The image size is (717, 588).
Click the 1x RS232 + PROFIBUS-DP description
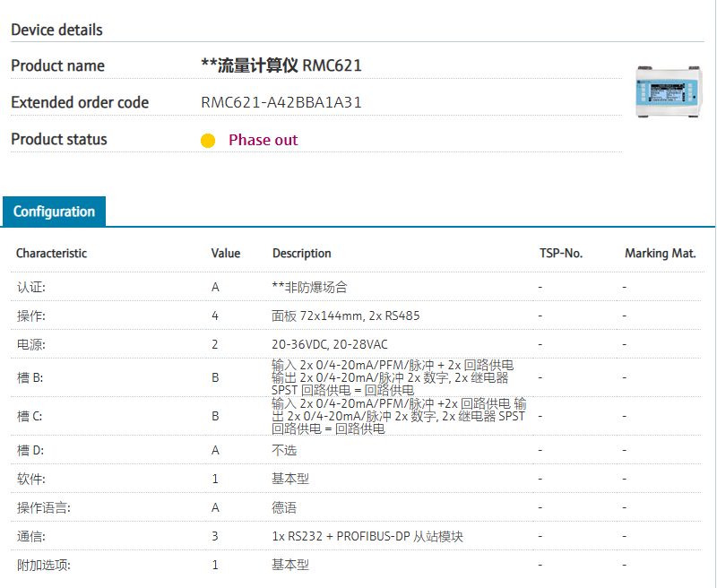pyautogui.click(x=367, y=536)
